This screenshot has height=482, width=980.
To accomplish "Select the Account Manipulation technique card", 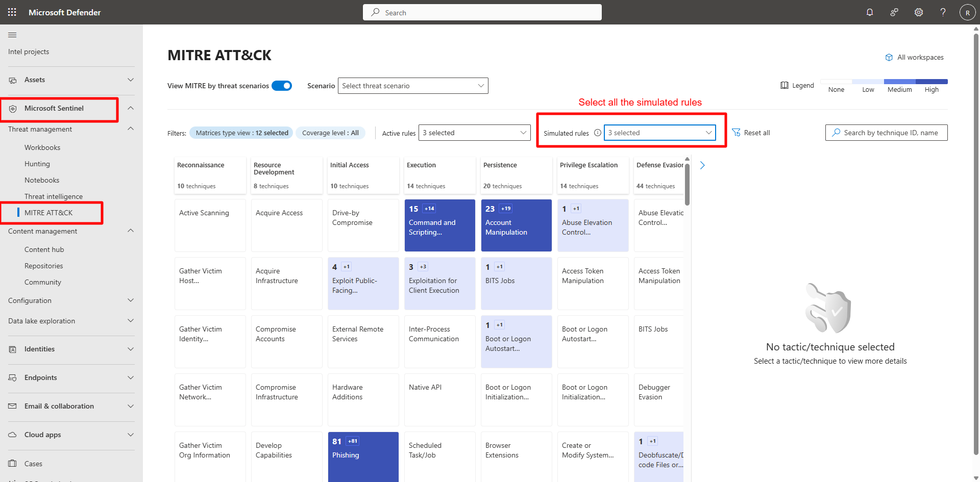I will (517, 225).
